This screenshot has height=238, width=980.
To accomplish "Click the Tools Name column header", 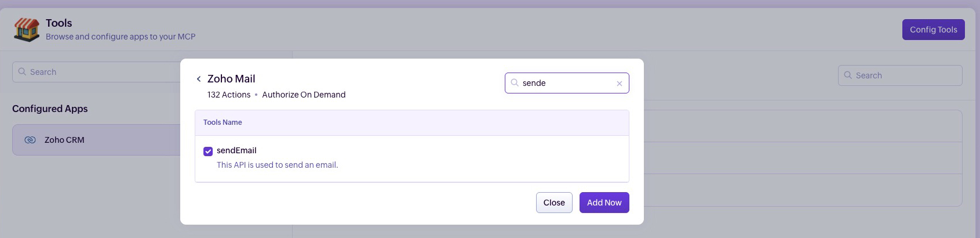I will pos(223,122).
